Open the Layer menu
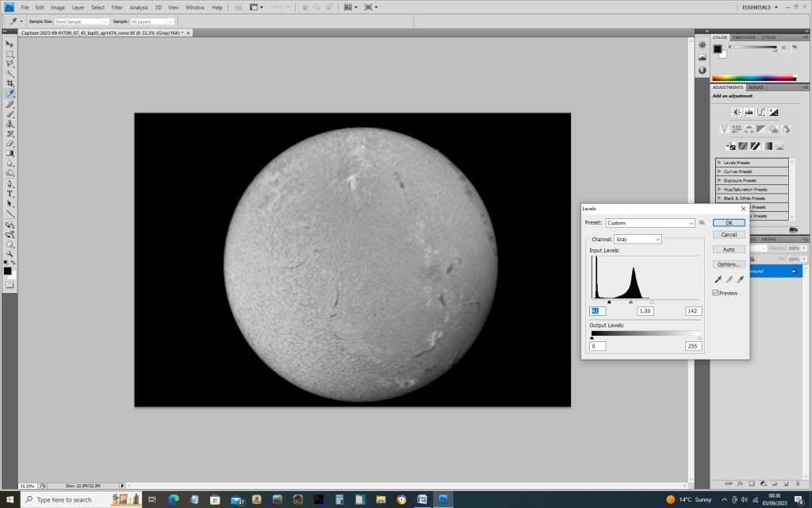812x508 pixels. pyautogui.click(x=78, y=8)
